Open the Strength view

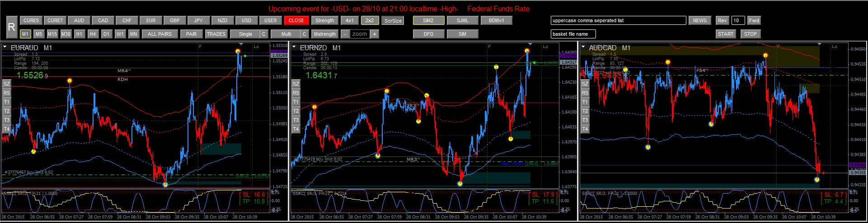324,20
